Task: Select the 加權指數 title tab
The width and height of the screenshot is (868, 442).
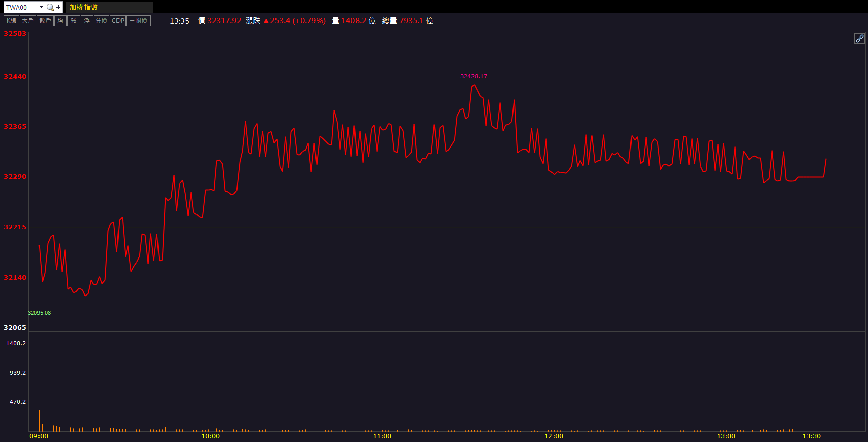Action: tap(84, 7)
